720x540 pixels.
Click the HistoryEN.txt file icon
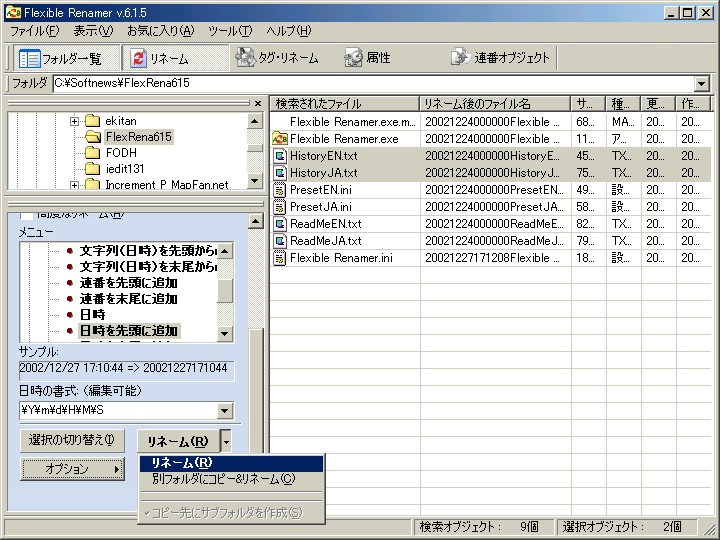click(x=280, y=156)
